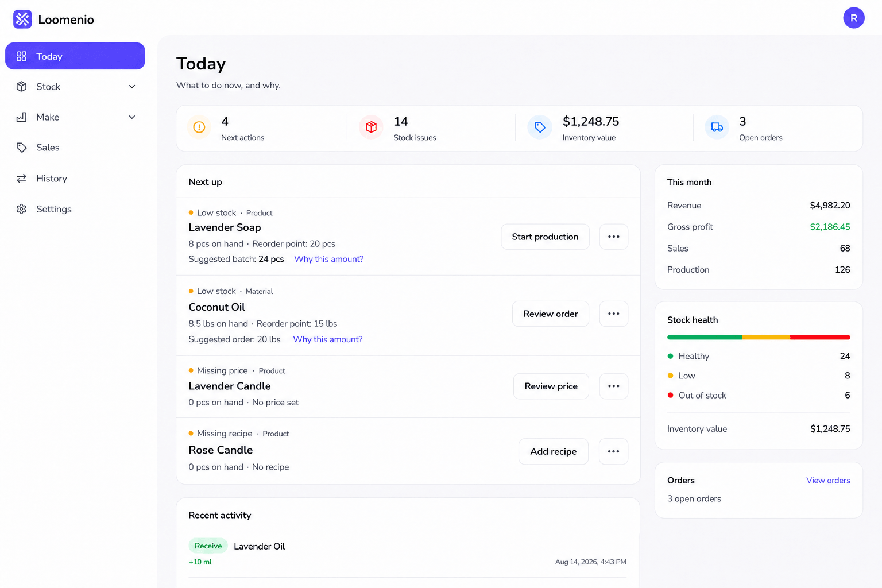Click Add recipe for Rose Candle
882x588 pixels.
click(x=554, y=451)
